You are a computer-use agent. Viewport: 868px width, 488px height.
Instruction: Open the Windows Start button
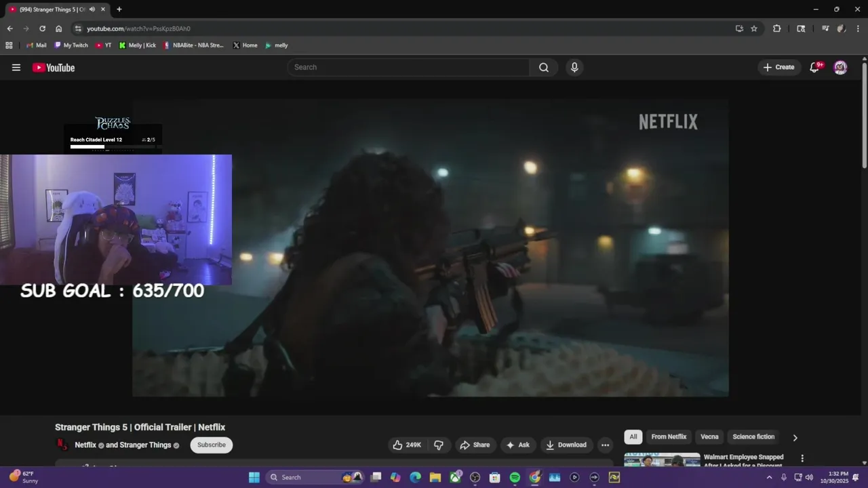[254, 477]
